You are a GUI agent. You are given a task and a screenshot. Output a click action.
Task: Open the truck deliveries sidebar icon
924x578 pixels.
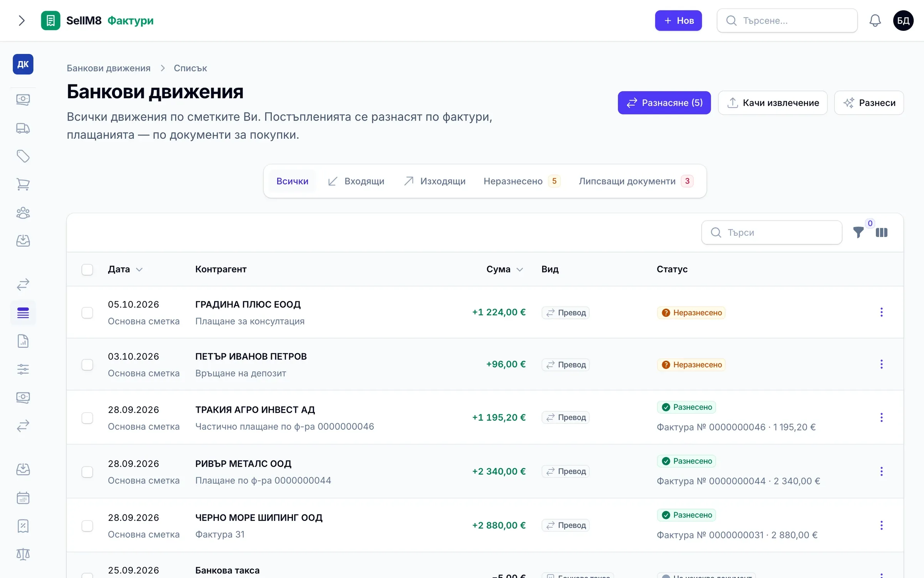tap(23, 128)
